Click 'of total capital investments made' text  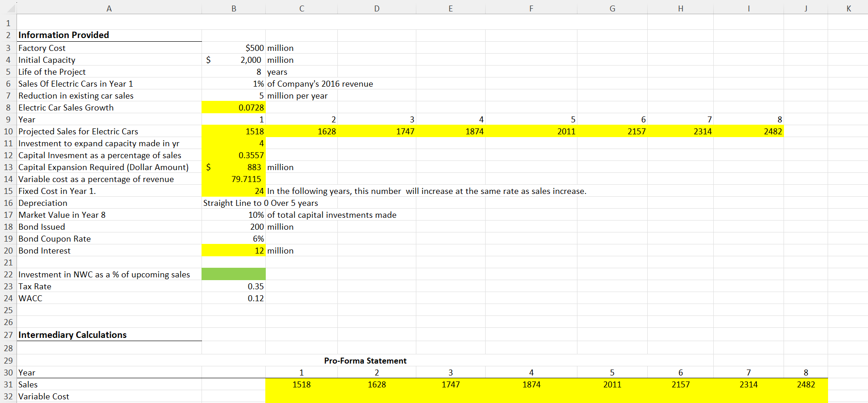(332, 215)
